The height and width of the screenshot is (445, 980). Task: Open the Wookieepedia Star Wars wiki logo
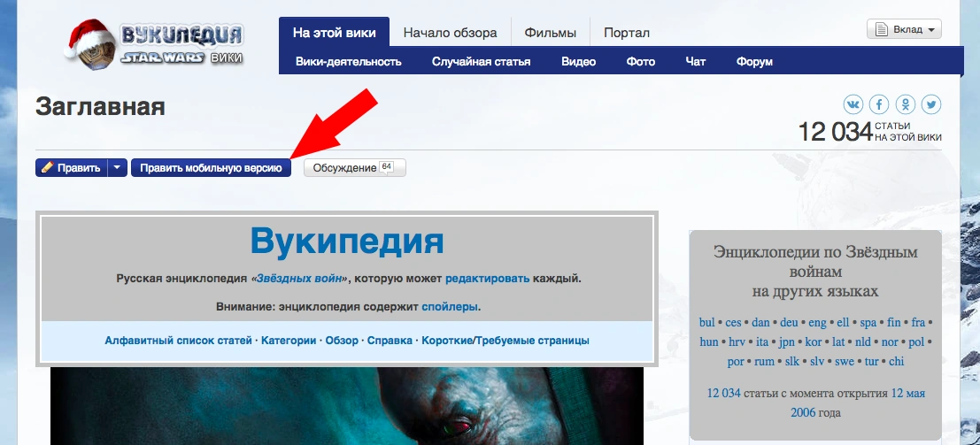click(x=154, y=43)
